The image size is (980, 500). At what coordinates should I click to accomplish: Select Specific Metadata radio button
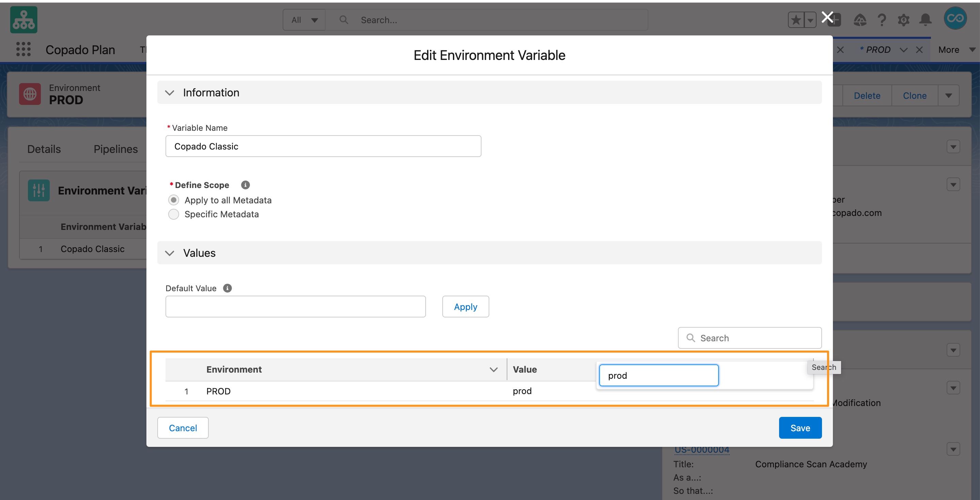point(173,214)
